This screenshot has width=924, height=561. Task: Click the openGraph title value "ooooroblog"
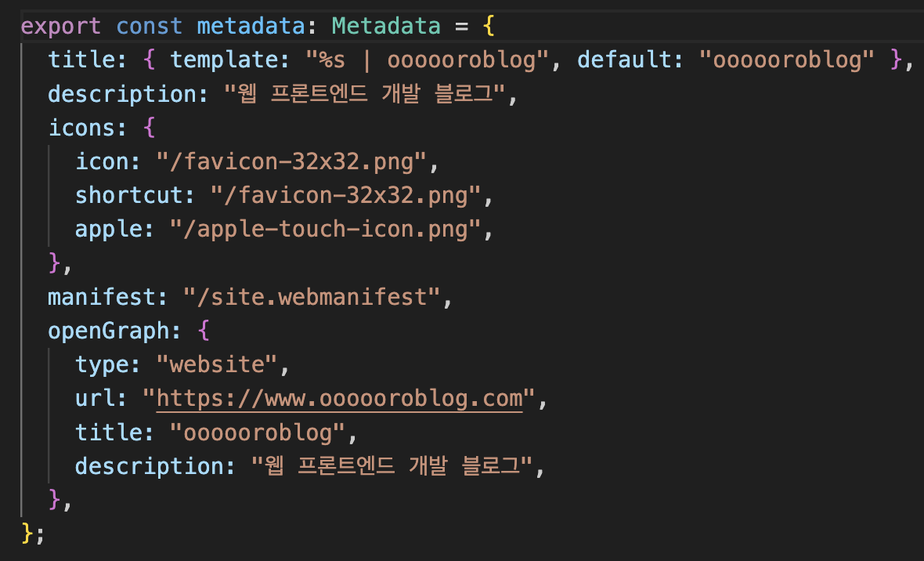(258, 433)
